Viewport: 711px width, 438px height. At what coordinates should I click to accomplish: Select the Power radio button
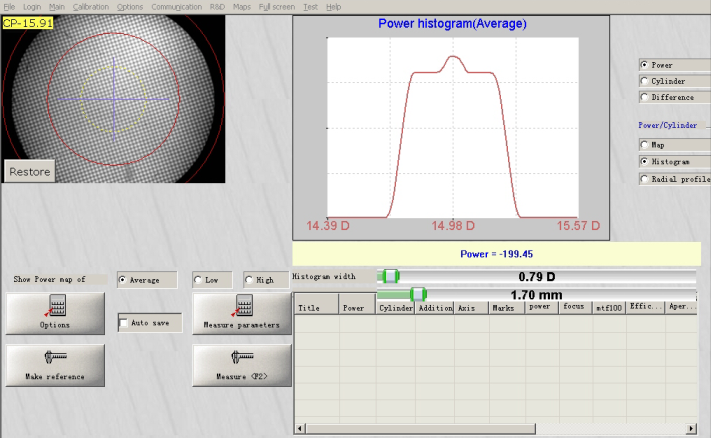click(x=644, y=65)
